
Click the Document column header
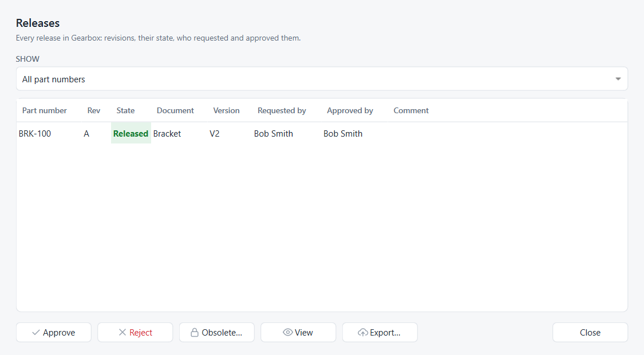coord(175,111)
